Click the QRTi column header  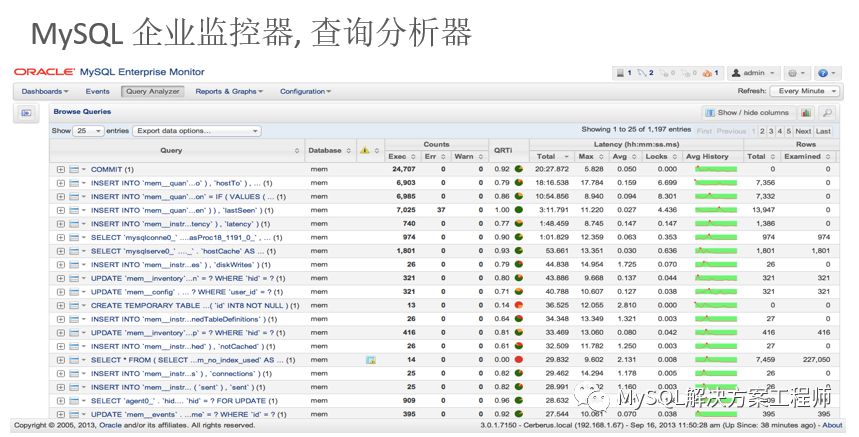pos(503,150)
